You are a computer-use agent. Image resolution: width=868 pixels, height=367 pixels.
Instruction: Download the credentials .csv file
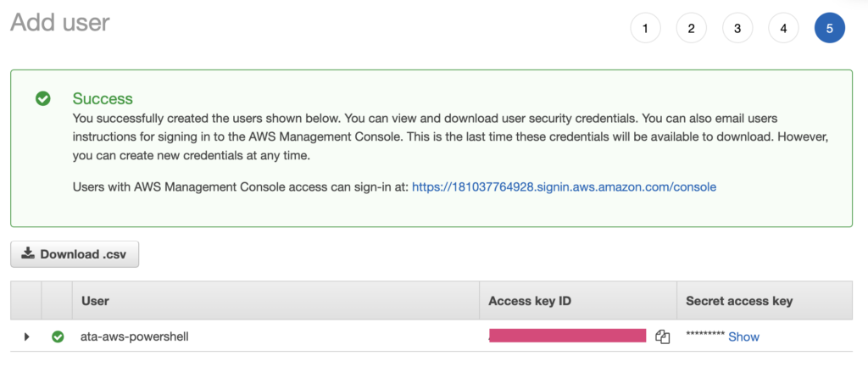pos(75,253)
